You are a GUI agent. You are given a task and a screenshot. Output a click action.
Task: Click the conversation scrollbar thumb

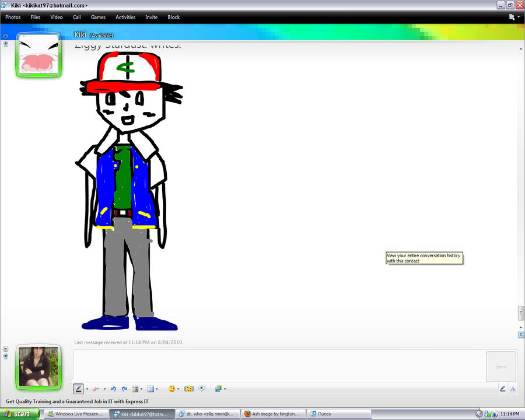tap(521, 313)
